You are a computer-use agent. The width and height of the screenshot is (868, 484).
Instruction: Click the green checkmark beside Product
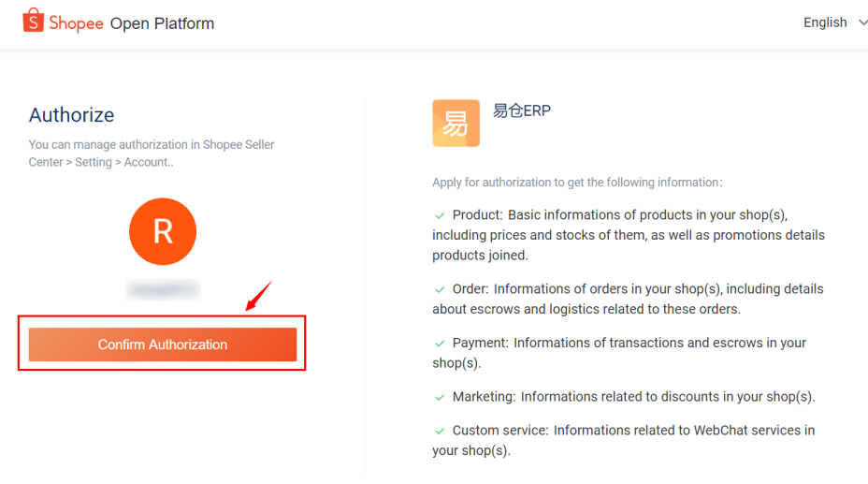pos(440,215)
